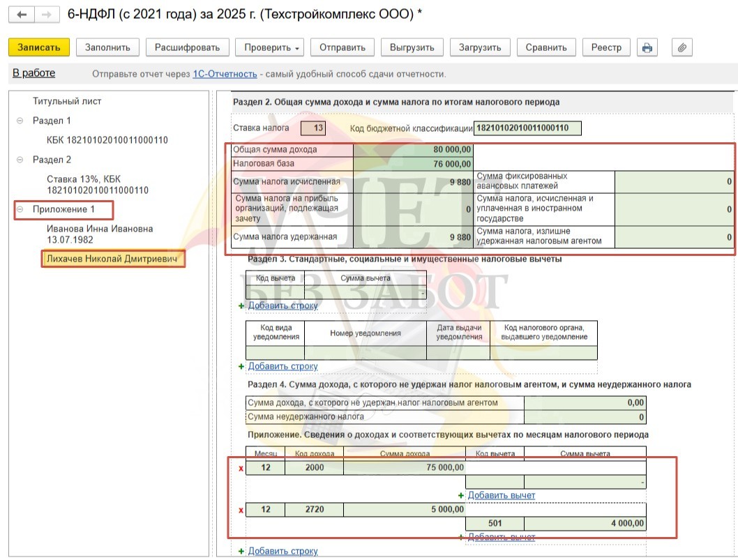Click the paperclip attachments icon
The height and width of the screenshot is (560, 738).
pyautogui.click(x=681, y=47)
